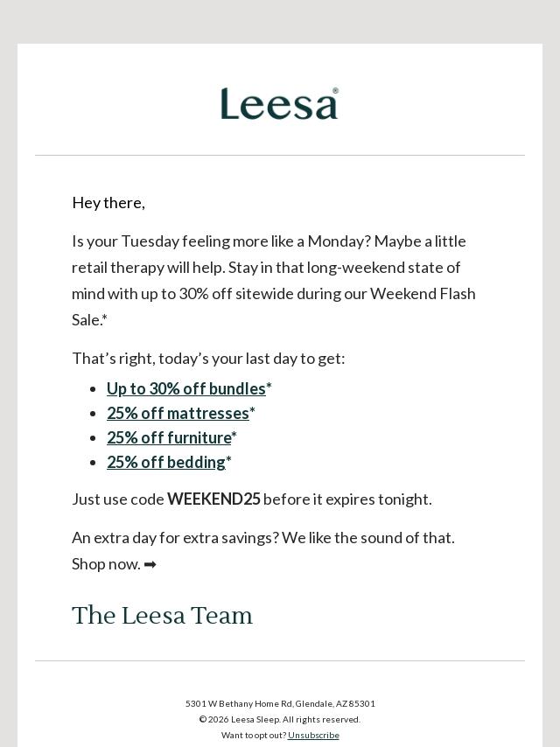Click the arrow icon after "Shop now."

point(150,564)
